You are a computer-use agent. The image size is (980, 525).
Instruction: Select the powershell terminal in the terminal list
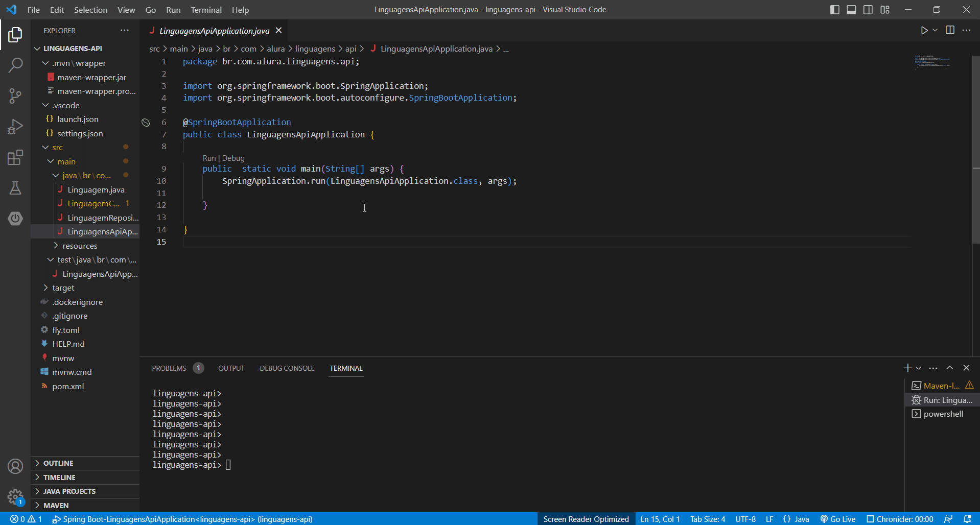tap(942, 414)
